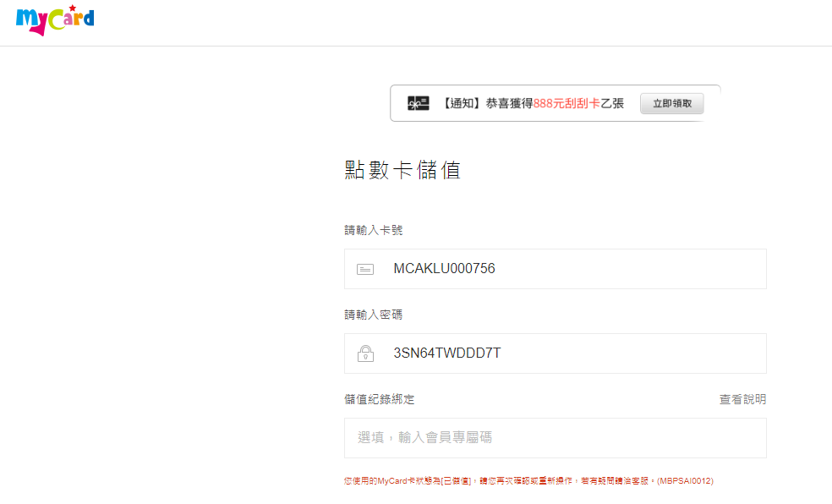Open the 查看說明 help link
This screenshot has height=504, width=832.
(x=742, y=399)
